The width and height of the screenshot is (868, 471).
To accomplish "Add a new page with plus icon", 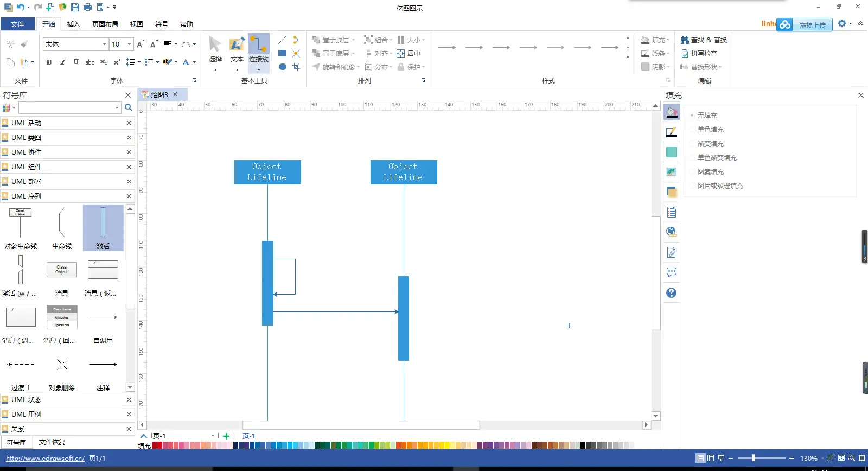I will point(226,436).
